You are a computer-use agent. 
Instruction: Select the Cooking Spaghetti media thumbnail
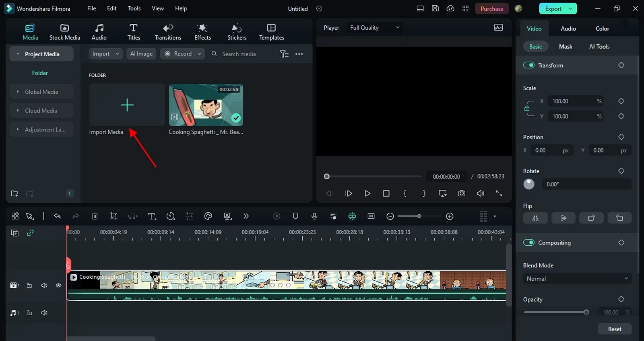(206, 105)
